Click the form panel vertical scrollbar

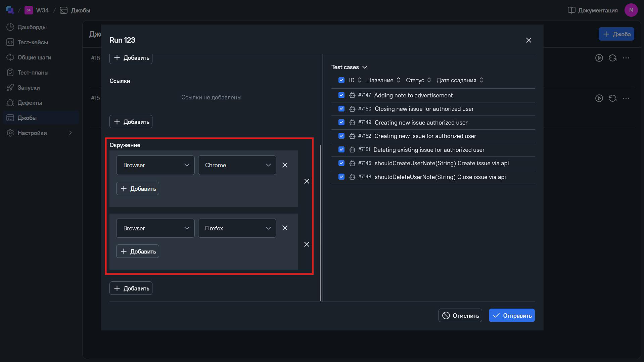coord(320,223)
